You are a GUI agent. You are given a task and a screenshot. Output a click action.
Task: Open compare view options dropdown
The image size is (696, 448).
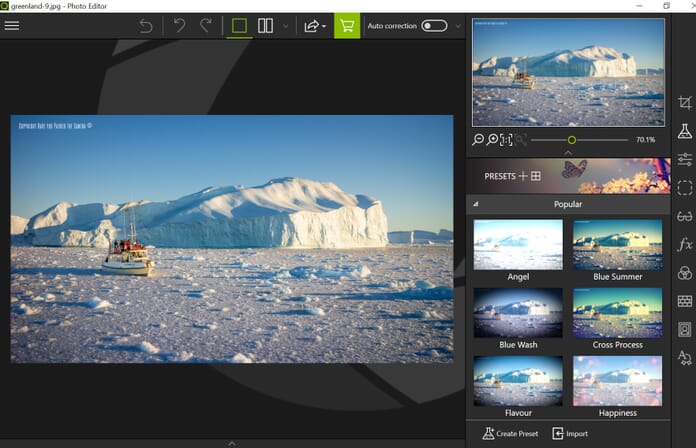coord(285,26)
